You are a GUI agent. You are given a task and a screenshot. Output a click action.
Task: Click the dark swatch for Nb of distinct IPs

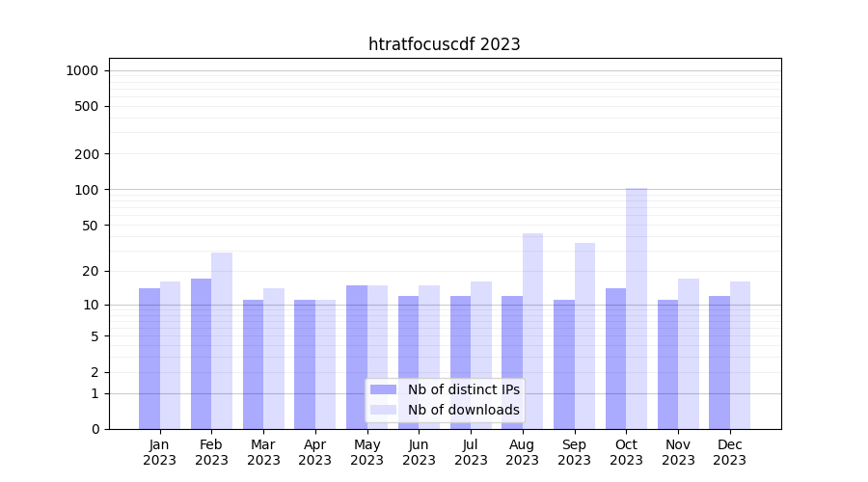point(383,389)
